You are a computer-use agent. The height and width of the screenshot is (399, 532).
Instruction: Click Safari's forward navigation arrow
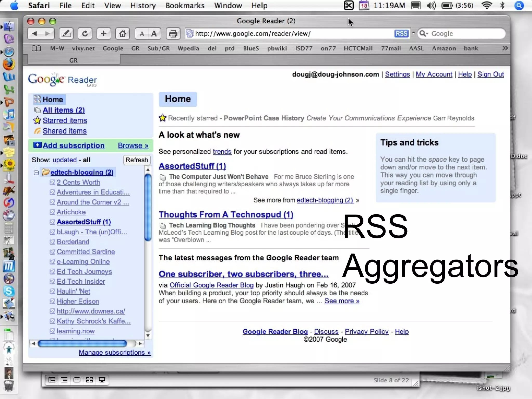[x=48, y=34]
